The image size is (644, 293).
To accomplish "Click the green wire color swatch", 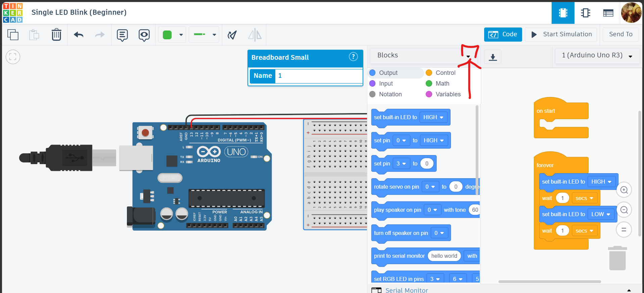I will (x=167, y=35).
